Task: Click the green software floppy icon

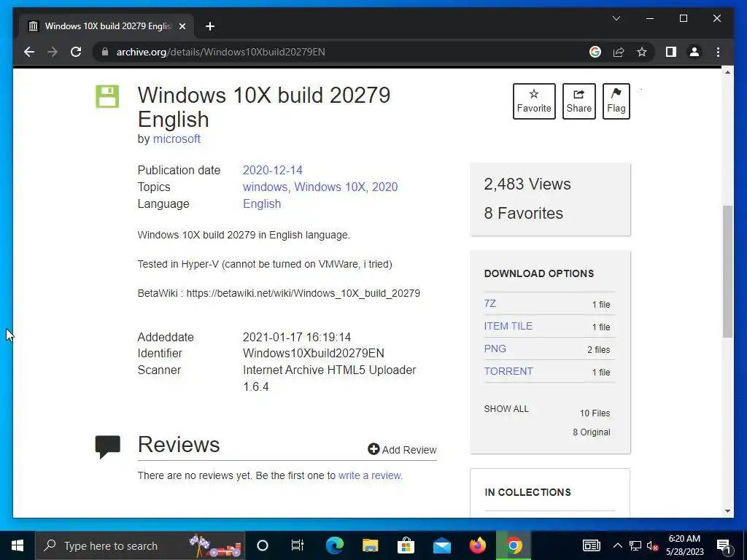Action: click(x=107, y=96)
